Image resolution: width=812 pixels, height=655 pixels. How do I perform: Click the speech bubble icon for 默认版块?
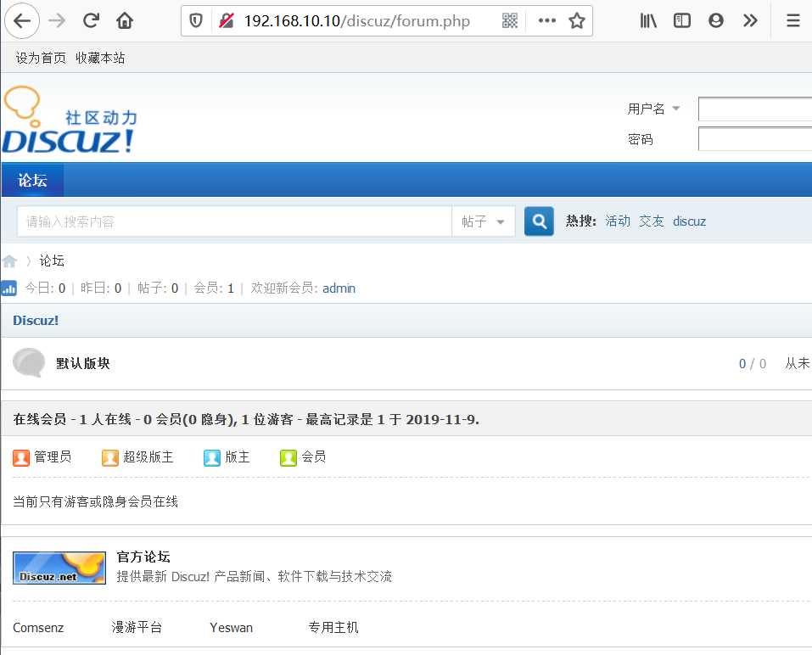29,362
